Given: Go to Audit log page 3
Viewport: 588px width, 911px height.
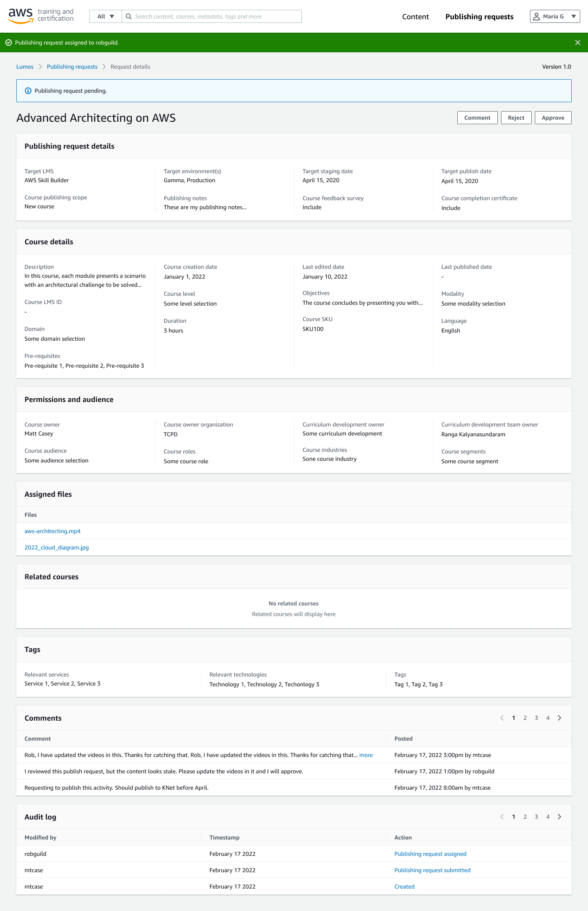Looking at the screenshot, I should [537, 817].
